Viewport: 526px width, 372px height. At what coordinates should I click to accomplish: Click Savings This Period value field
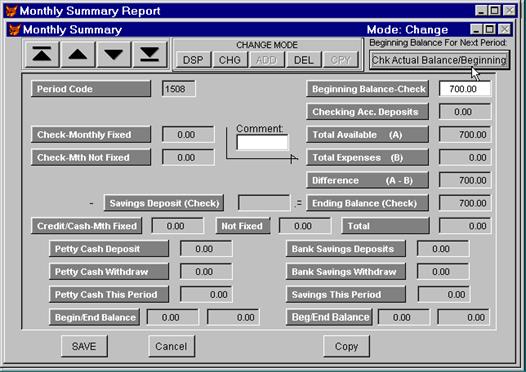[x=443, y=295]
